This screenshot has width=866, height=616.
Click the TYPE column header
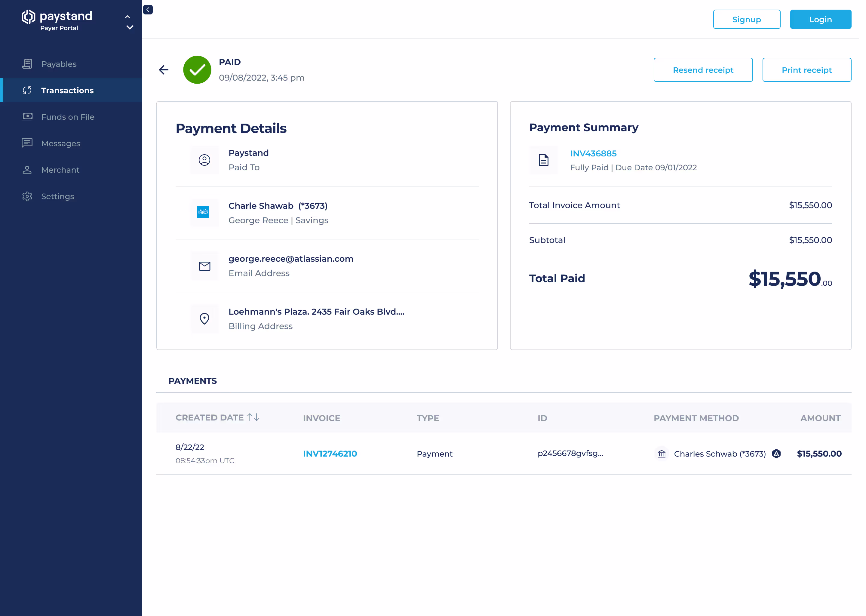point(428,418)
